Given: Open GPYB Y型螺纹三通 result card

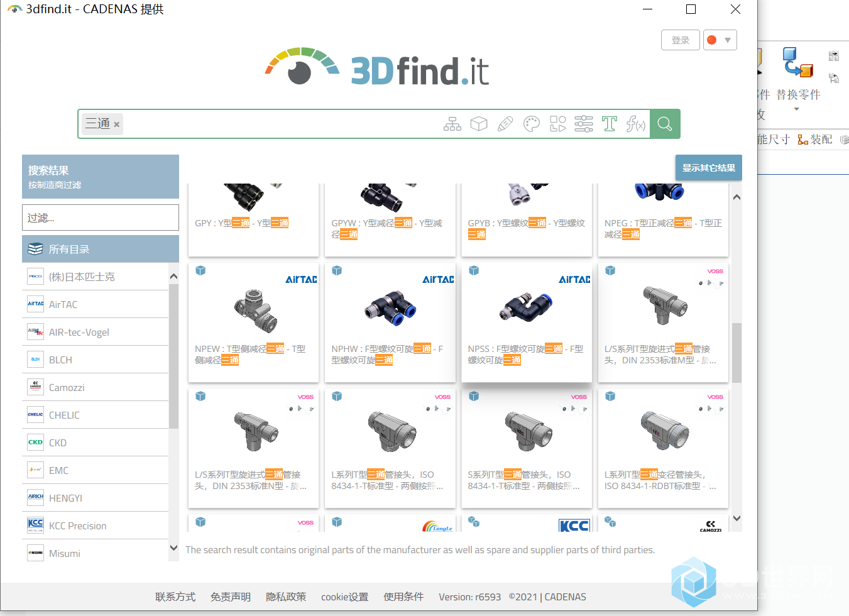Looking at the screenshot, I should coord(527,219).
